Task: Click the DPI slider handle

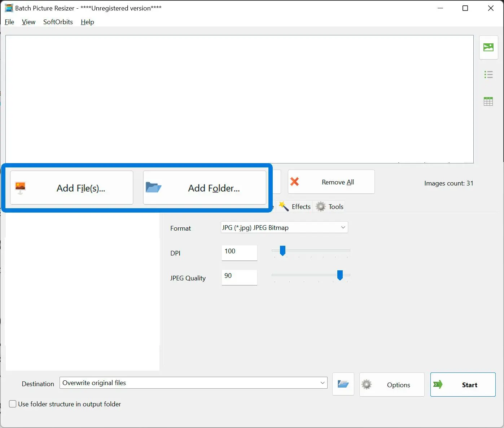Action: click(282, 250)
